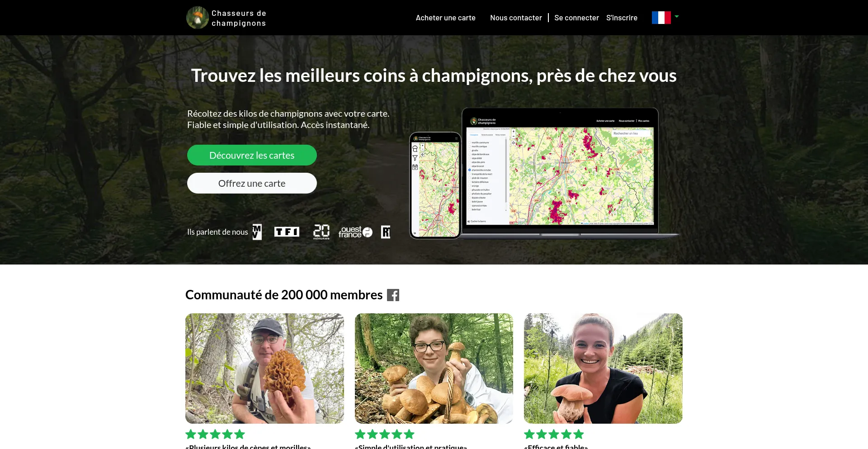The width and height of the screenshot is (868, 449).
Task: Open the smiling woman with cèpe photo
Action: click(x=603, y=369)
